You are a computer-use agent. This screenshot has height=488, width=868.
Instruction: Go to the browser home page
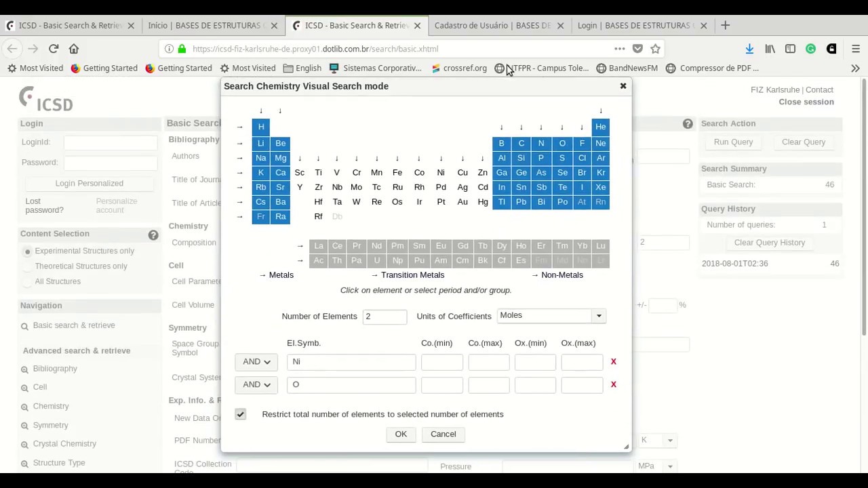pyautogui.click(x=74, y=49)
